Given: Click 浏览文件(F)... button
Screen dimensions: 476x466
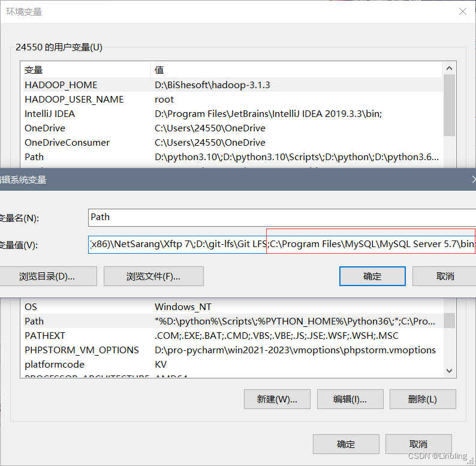Looking at the screenshot, I should click(153, 276).
